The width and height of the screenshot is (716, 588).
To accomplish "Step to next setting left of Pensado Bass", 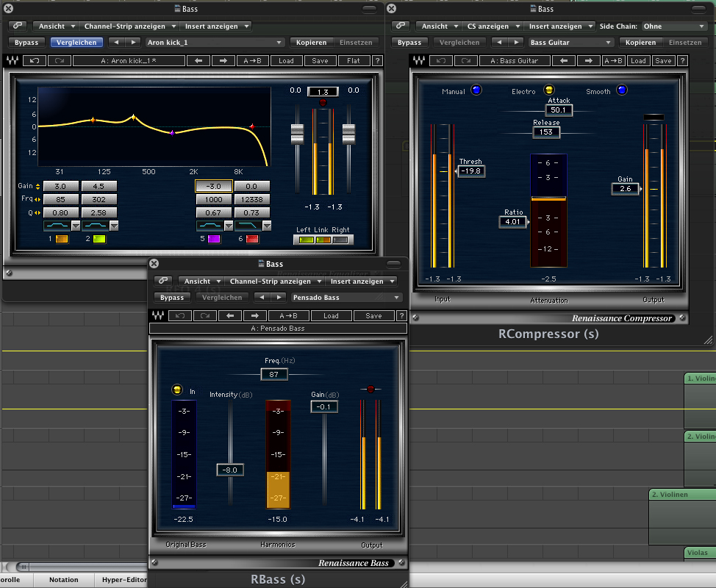I will [279, 297].
